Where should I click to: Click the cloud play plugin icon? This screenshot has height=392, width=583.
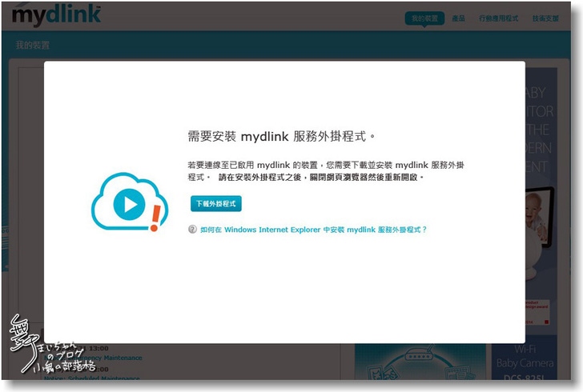point(130,202)
